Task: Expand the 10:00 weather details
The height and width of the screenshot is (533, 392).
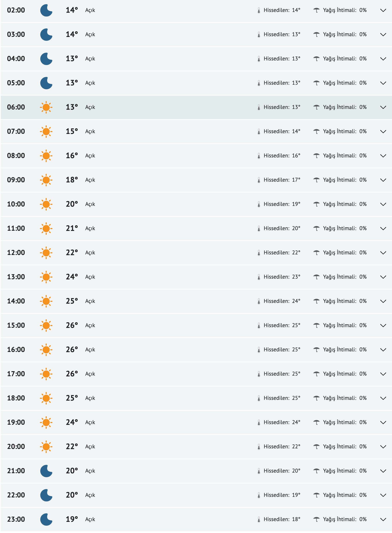Action: click(x=383, y=205)
